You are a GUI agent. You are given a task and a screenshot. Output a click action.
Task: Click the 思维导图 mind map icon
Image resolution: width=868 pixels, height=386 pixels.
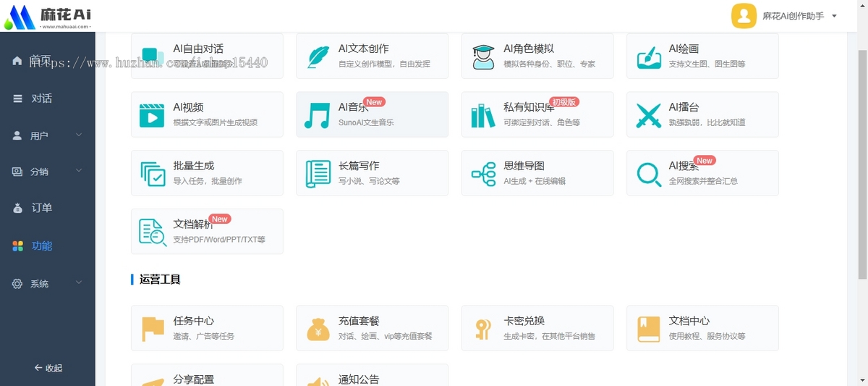tap(482, 174)
